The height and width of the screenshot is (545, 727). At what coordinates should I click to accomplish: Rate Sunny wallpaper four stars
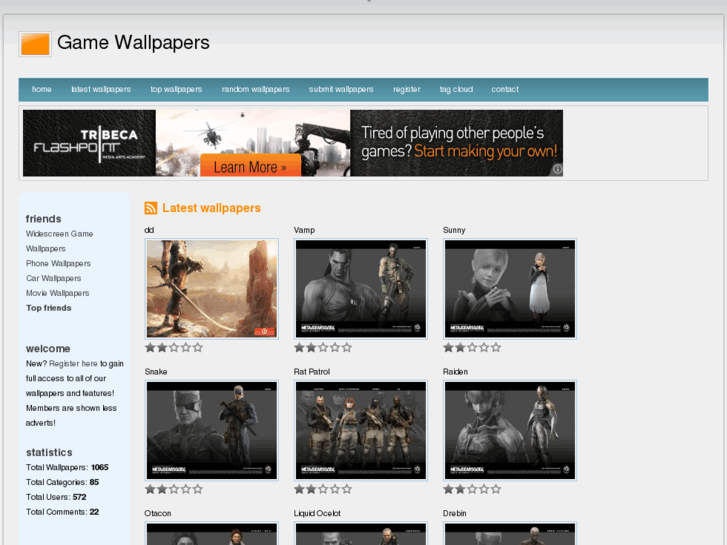click(x=484, y=347)
